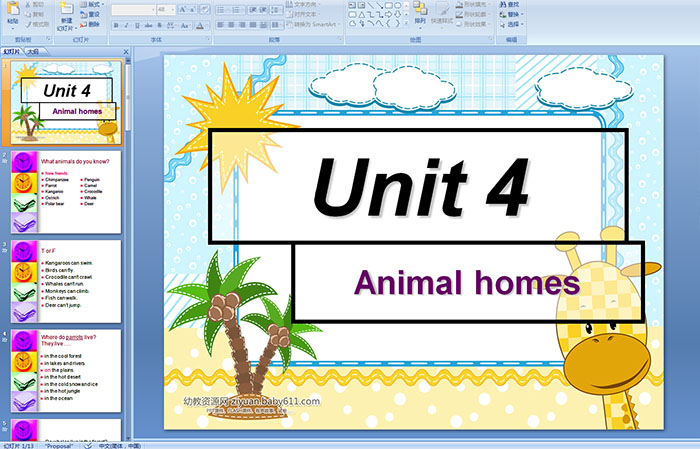Click the Arrange (排列) icon
700x449 pixels.
pos(420,9)
